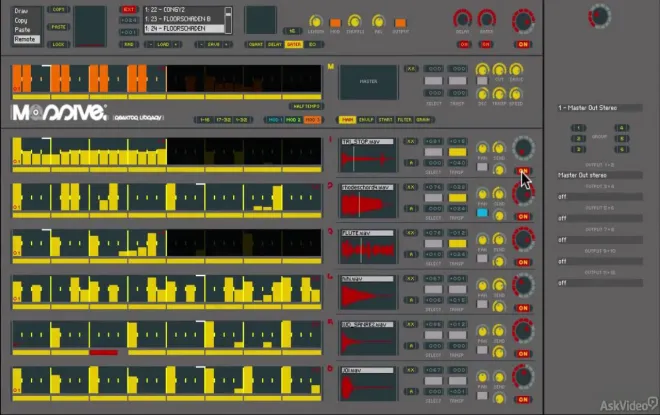Open the OUTPUT 7+8 off dropdown

(x=599, y=240)
